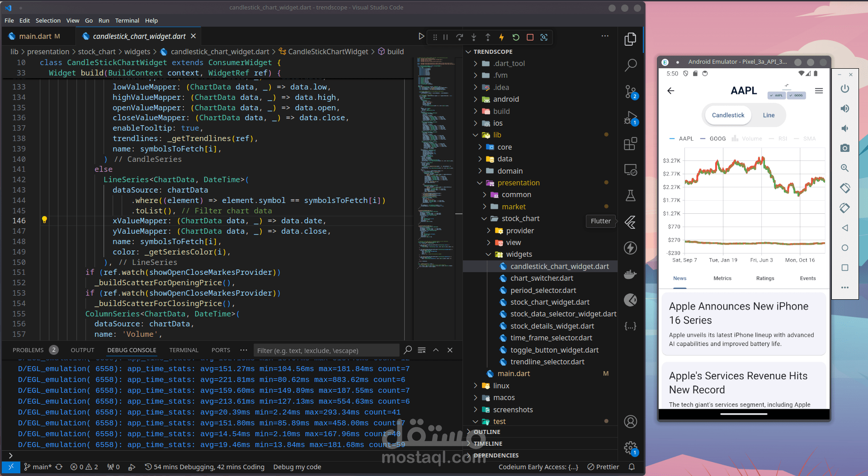Click the Run play button in editor toolbar
The width and height of the screenshot is (868, 476).
[421, 36]
